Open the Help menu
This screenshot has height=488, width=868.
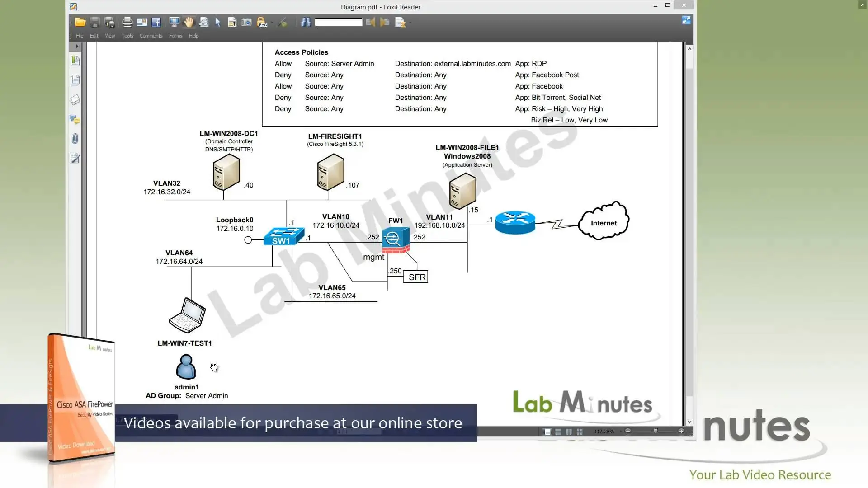click(193, 36)
